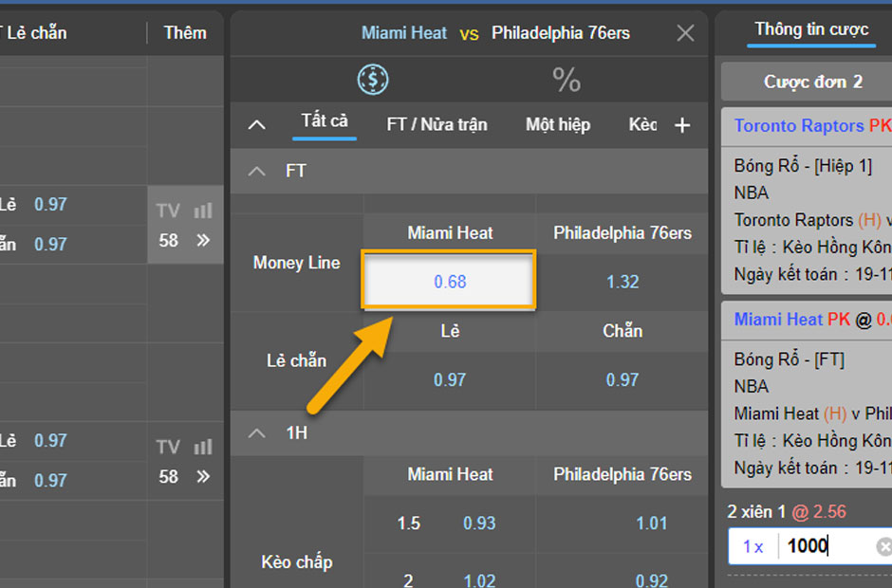Click the Lẻ chẵn column header

(36, 33)
